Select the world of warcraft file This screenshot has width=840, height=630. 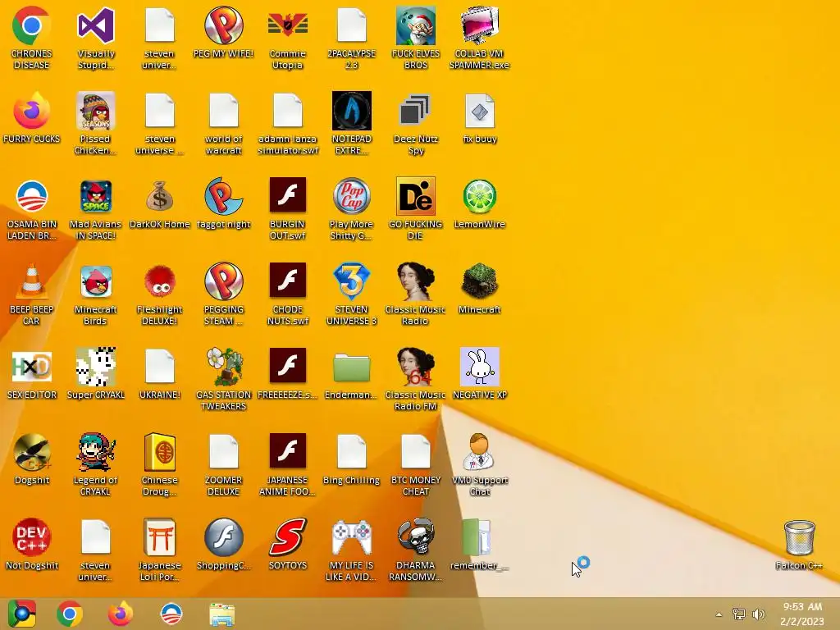pos(223,111)
